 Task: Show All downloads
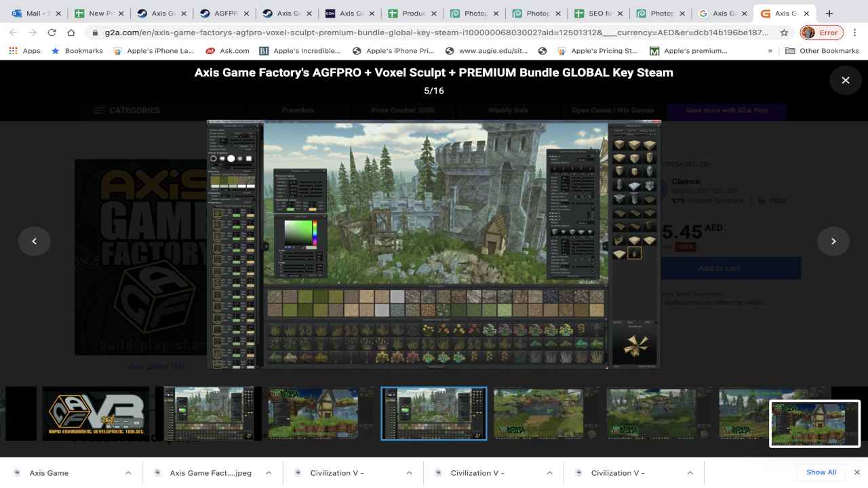coord(821,472)
